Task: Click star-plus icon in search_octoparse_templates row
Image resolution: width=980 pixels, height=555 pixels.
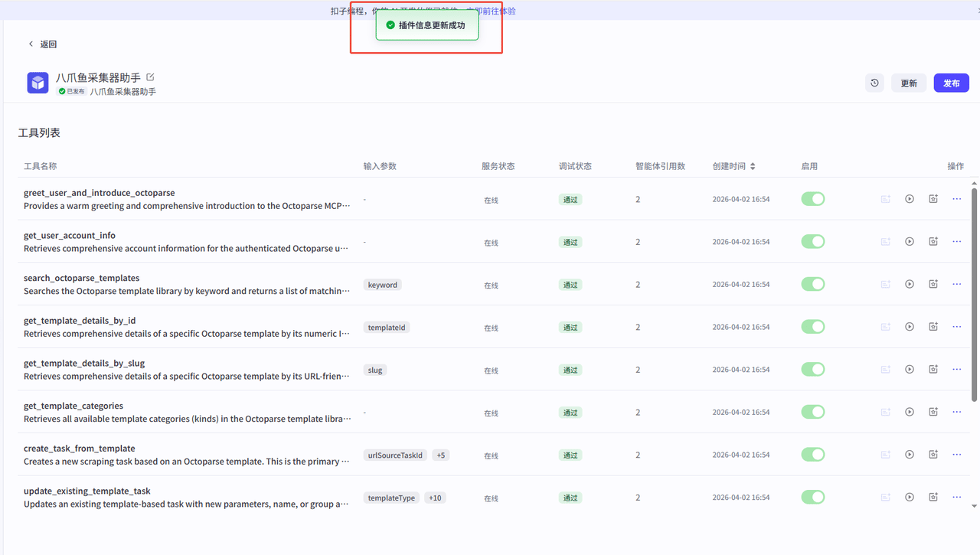Action: (933, 284)
